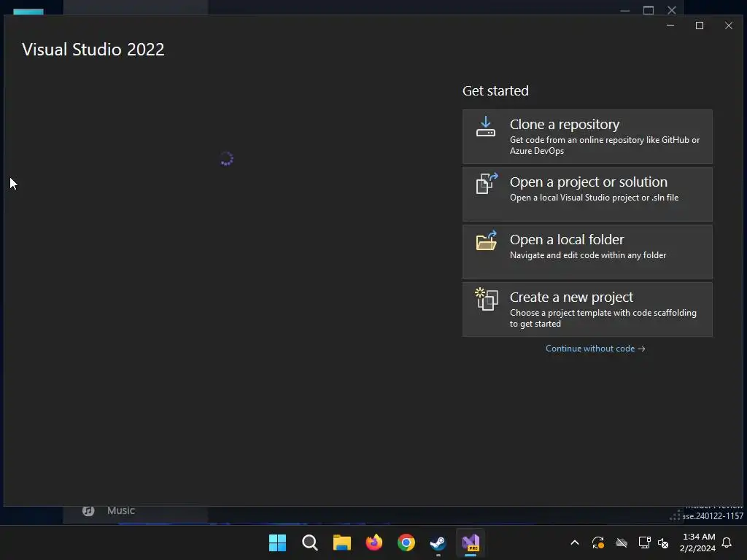Choose Open a project or solution
Screen dimensions: 747x560
click(587, 194)
